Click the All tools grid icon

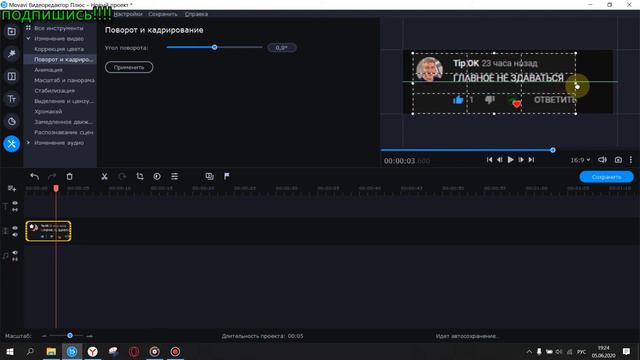point(28,28)
